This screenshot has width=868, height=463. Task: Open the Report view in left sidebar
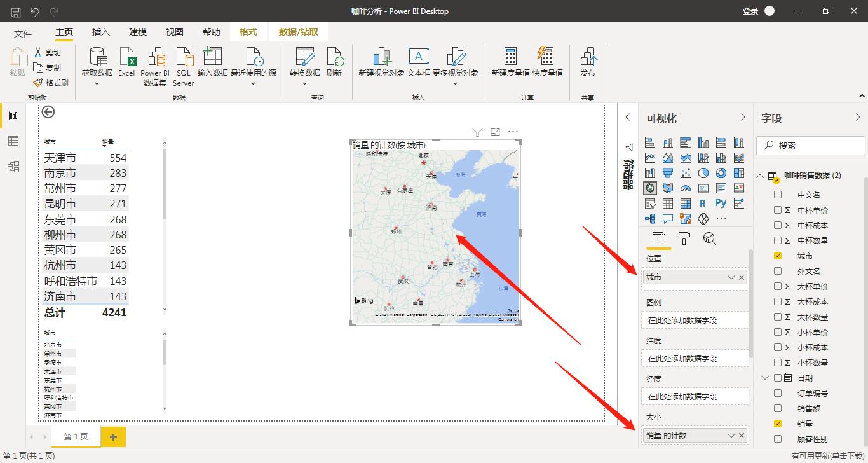(x=13, y=116)
